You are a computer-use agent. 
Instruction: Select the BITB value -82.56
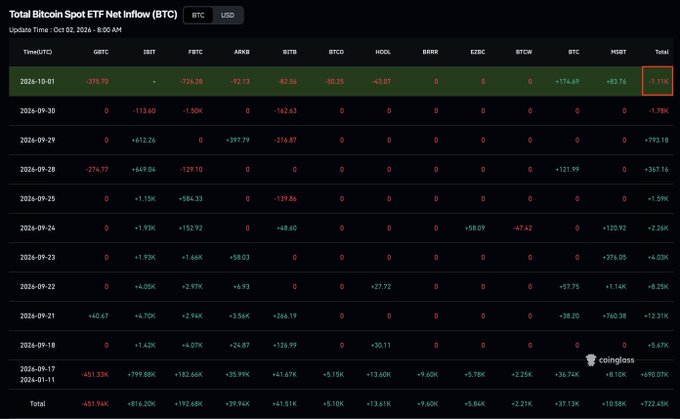click(287, 82)
